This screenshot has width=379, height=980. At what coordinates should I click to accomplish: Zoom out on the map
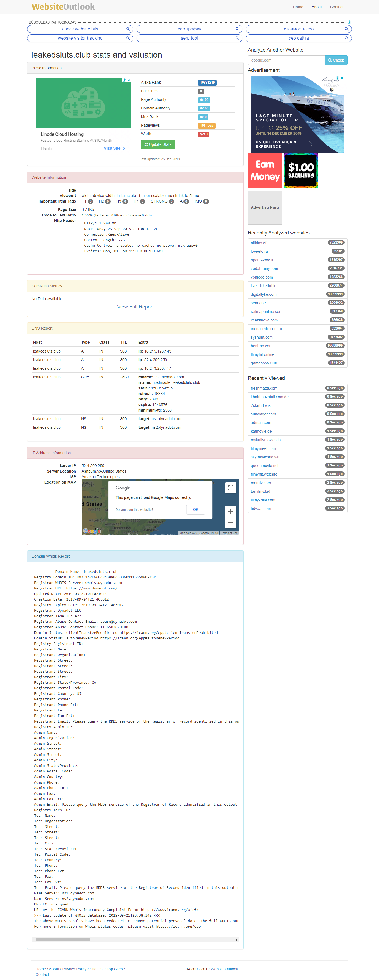pyautogui.click(x=231, y=523)
